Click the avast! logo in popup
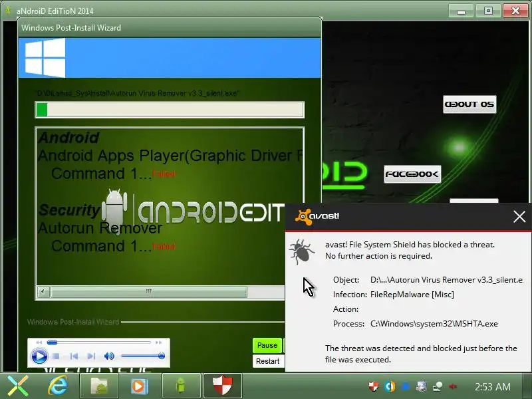 tap(317, 217)
